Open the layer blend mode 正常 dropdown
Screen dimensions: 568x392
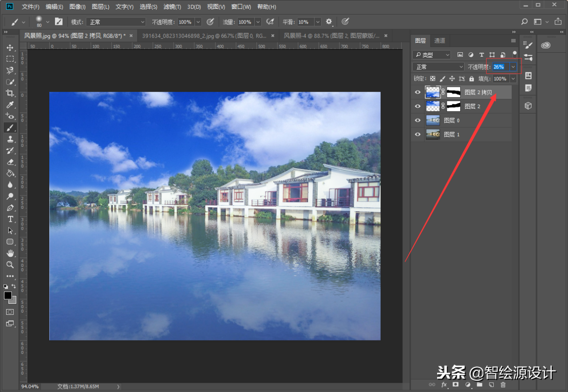pos(438,67)
